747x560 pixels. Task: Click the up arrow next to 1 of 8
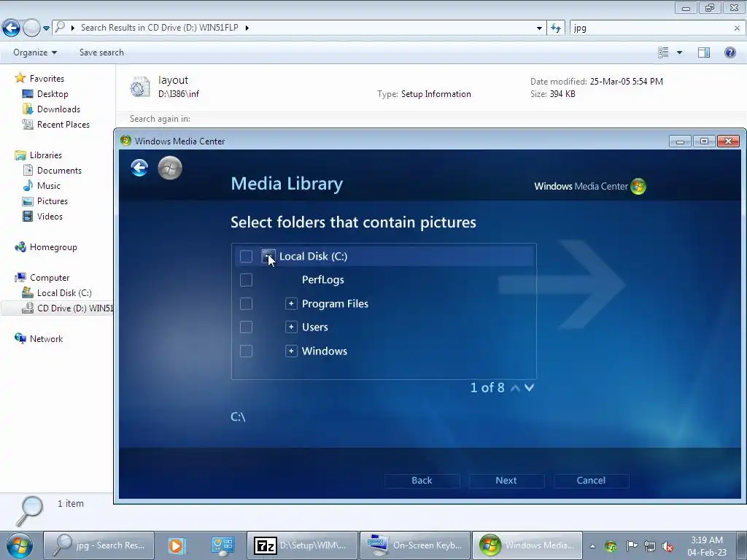pos(515,388)
